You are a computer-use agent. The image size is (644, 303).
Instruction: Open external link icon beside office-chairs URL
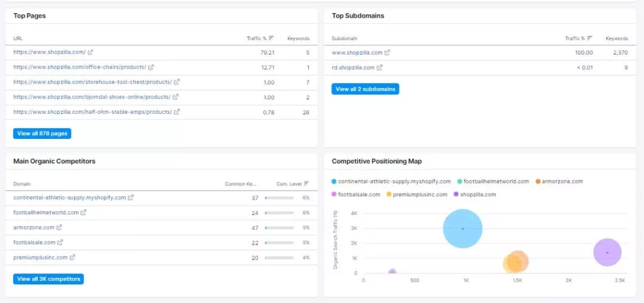click(x=151, y=67)
